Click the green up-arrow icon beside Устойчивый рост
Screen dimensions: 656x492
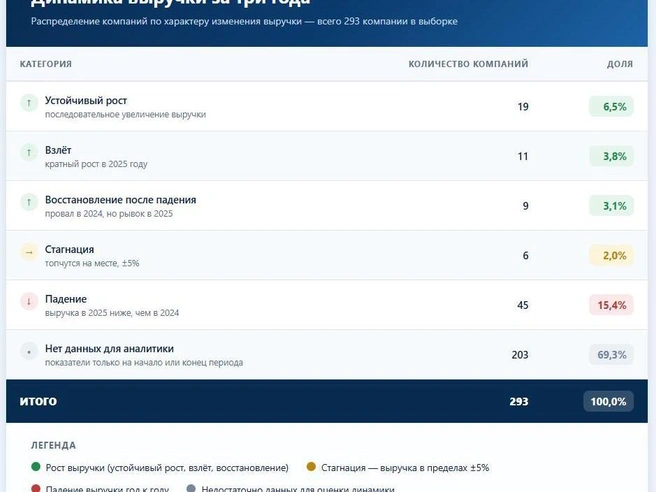pos(29,102)
